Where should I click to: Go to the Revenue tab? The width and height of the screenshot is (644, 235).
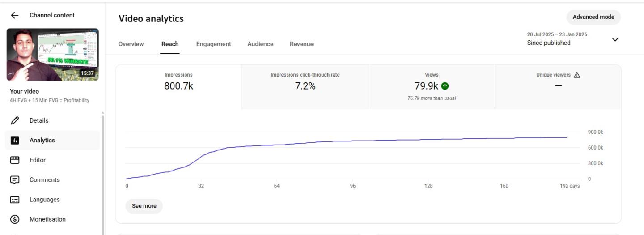tap(301, 44)
